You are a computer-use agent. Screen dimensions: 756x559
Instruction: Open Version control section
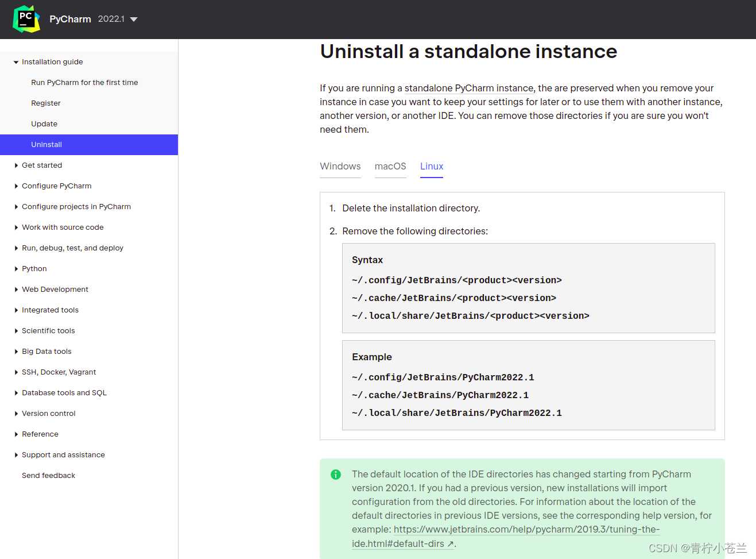point(49,413)
